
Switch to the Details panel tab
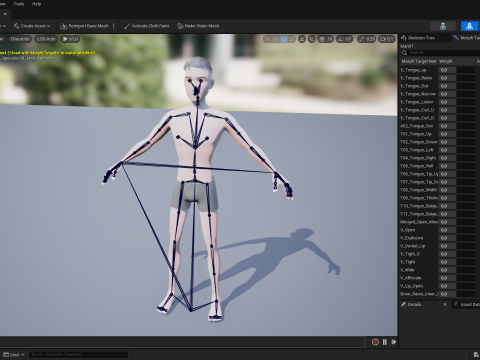(x=414, y=305)
